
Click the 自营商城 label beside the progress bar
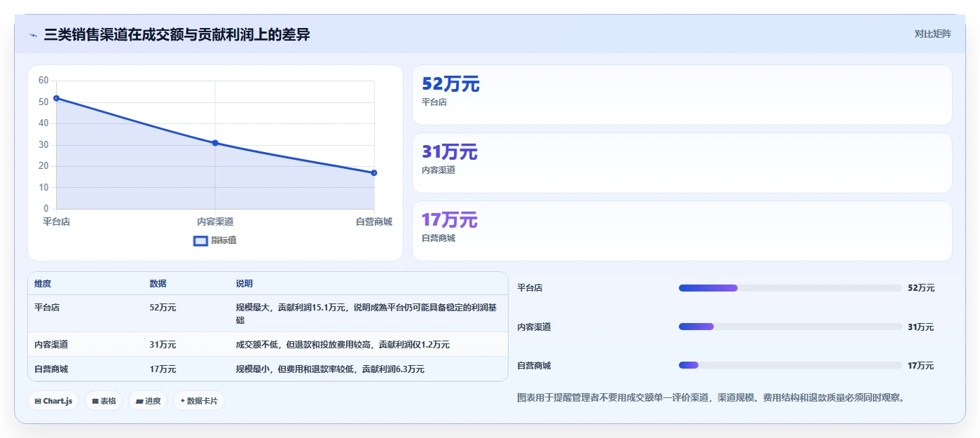click(x=534, y=365)
